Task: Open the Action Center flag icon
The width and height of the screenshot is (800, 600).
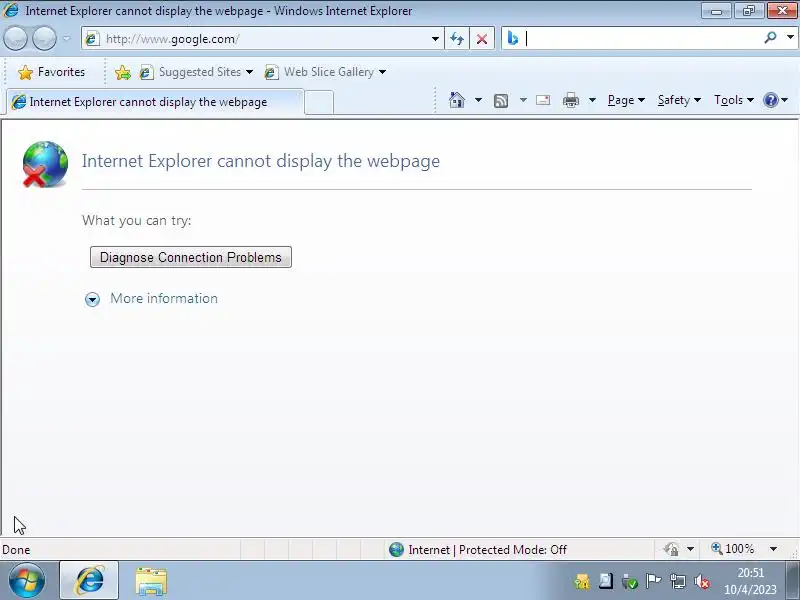Action: (x=653, y=581)
